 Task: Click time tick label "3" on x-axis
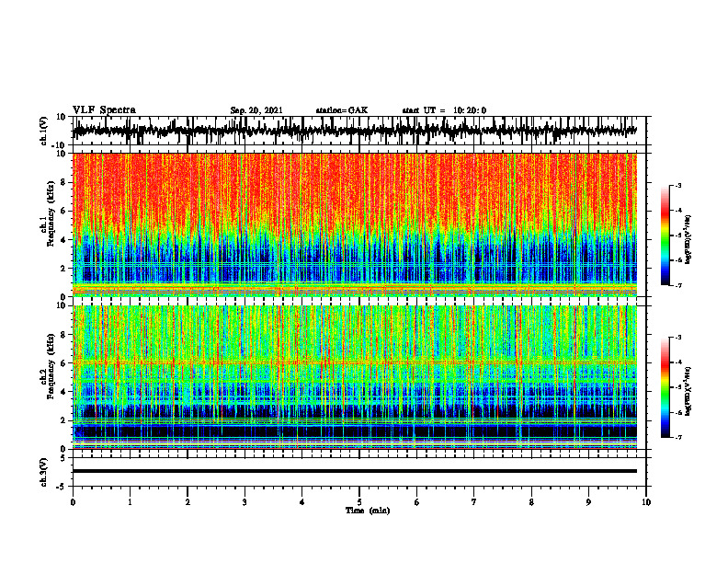click(x=245, y=502)
